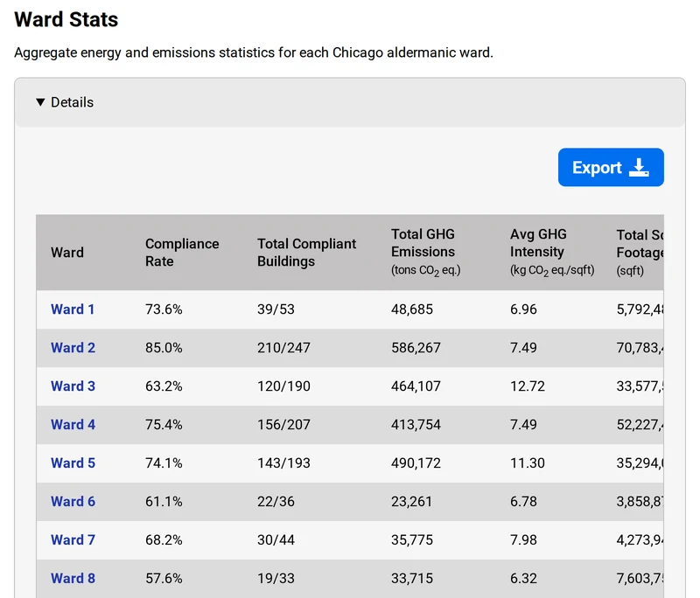The image size is (700, 598).
Task: Open the Ward 6 link
Action: (73, 501)
